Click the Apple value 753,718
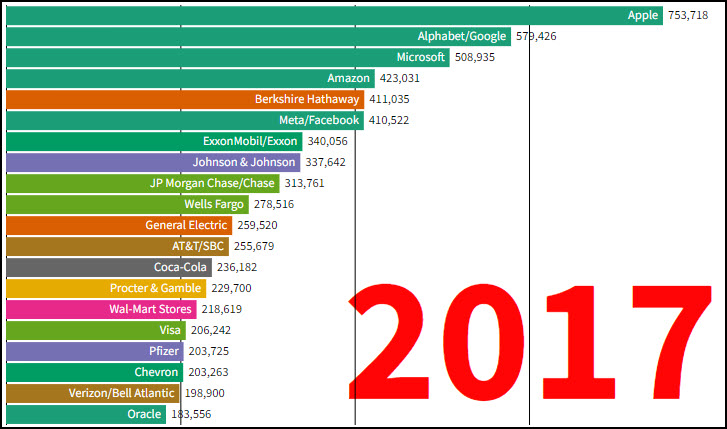 pyautogui.click(x=688, y=15)
